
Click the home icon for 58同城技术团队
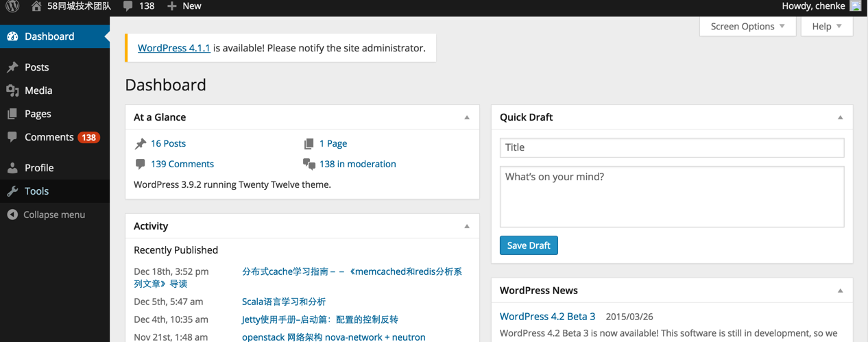point(36,5)
